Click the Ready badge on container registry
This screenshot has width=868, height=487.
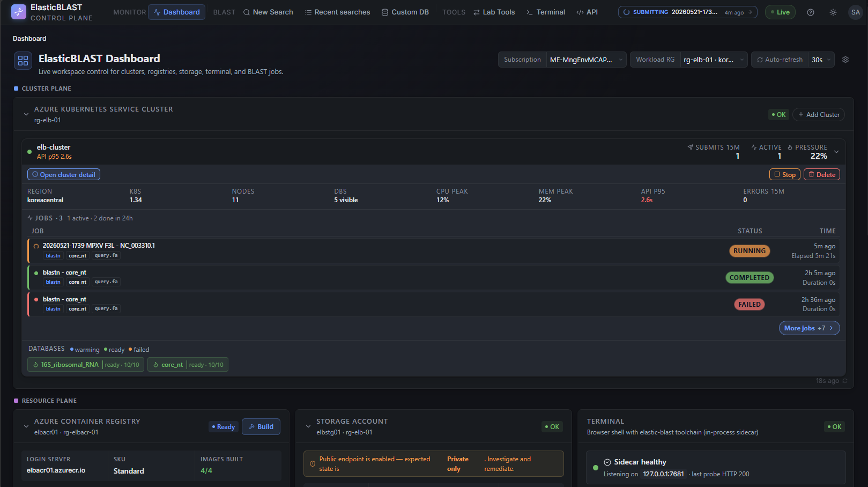pyautogui.click(x=224, y=427)
